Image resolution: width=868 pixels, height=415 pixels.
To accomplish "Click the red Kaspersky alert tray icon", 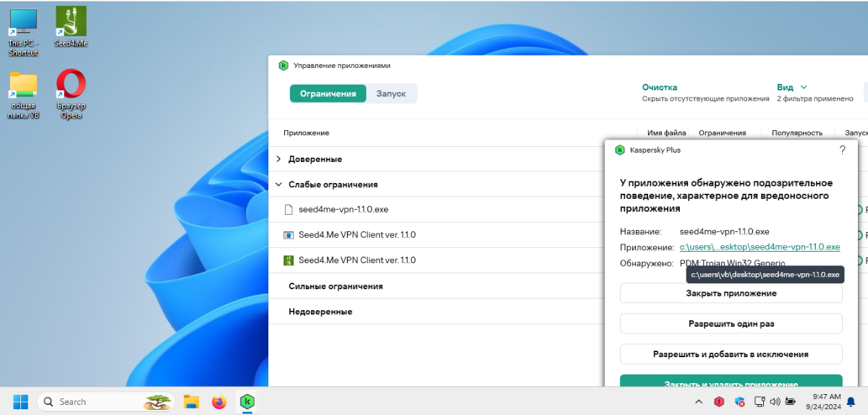I will (x=719, y=402).
